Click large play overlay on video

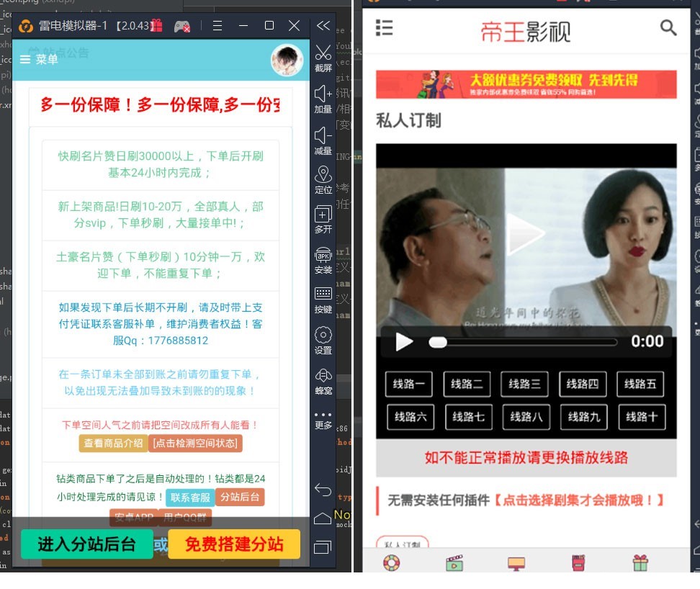coord(526,234)
